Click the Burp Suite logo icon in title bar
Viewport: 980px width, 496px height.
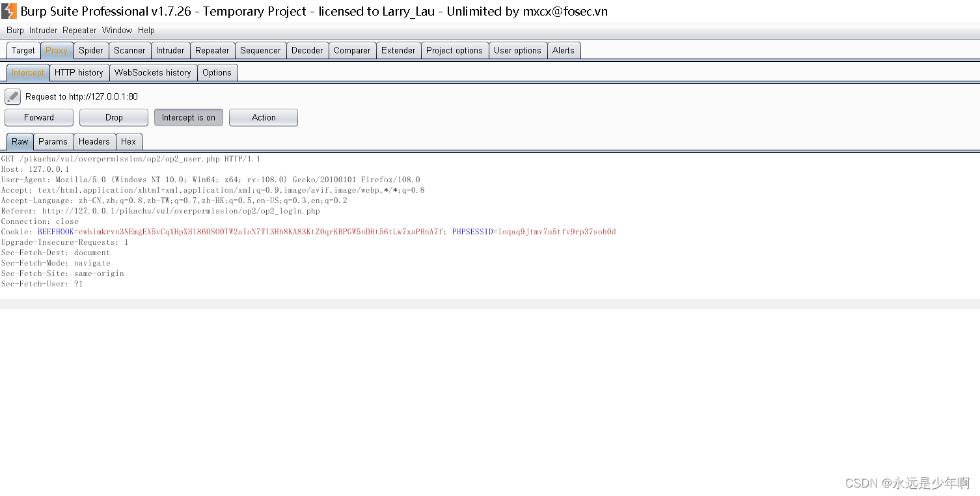pos(9,11)
